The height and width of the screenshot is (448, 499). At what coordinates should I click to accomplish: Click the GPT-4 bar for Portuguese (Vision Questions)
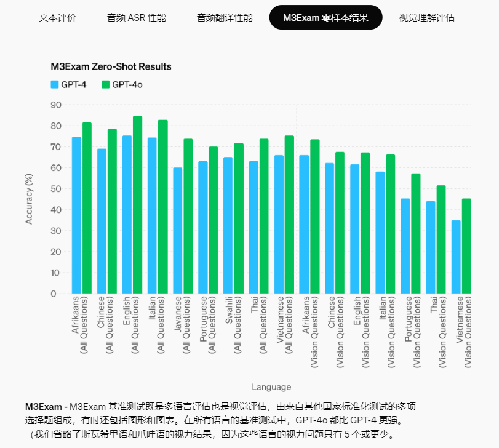click(405, 246)
